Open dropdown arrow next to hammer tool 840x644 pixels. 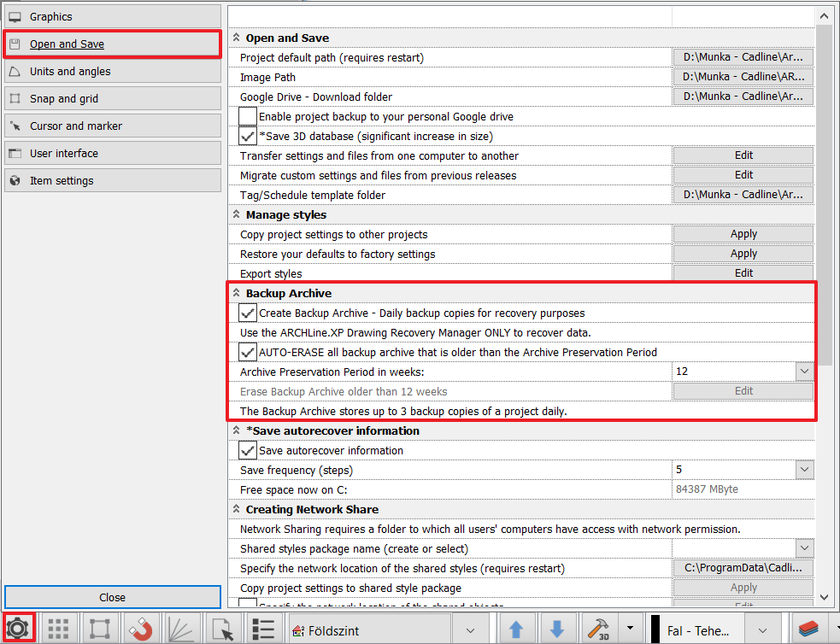[630, 629]
